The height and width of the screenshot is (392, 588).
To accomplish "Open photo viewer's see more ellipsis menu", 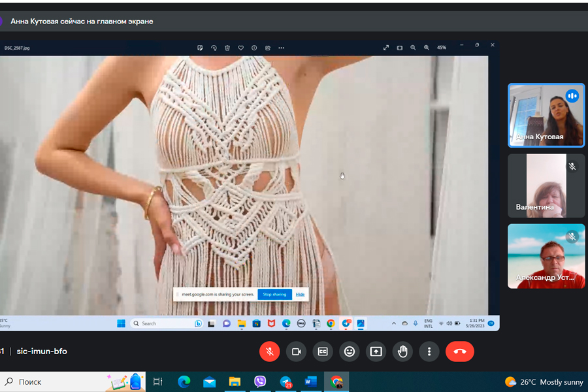I will tap(282, 48).
